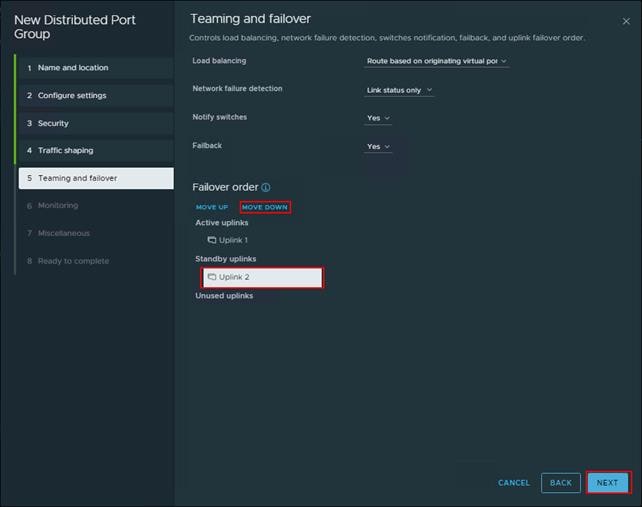Open the Load balancing dropdown
Screen dimensions: 642x507
436,61
